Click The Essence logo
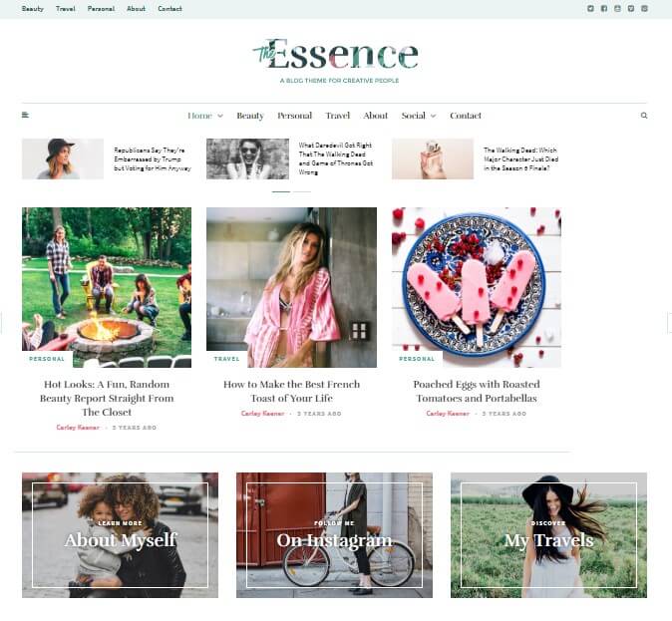 tap(336, 55)
